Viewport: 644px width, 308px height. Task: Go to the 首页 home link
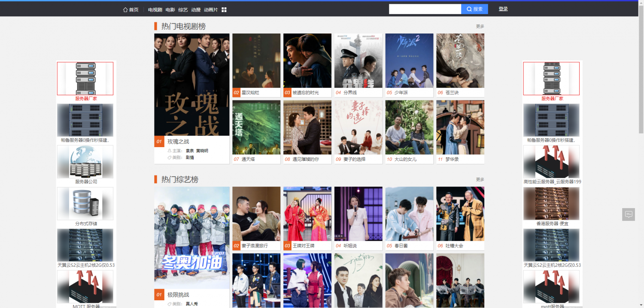click(131, 9)
